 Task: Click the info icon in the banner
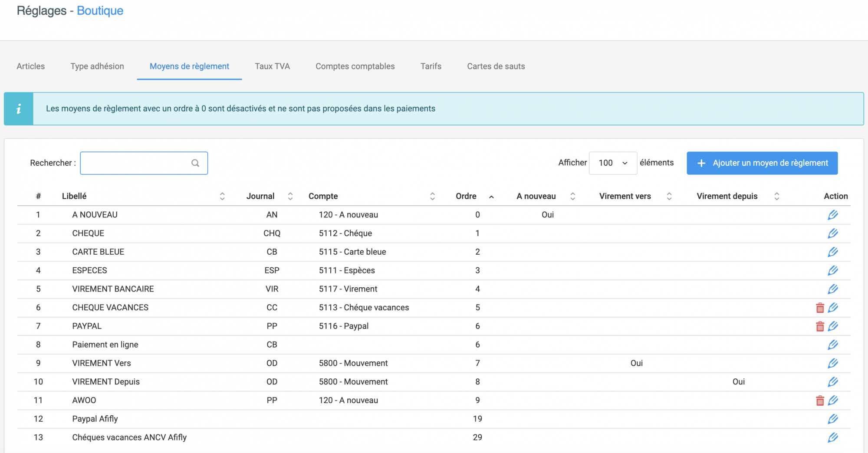click(x=19, y=109)
